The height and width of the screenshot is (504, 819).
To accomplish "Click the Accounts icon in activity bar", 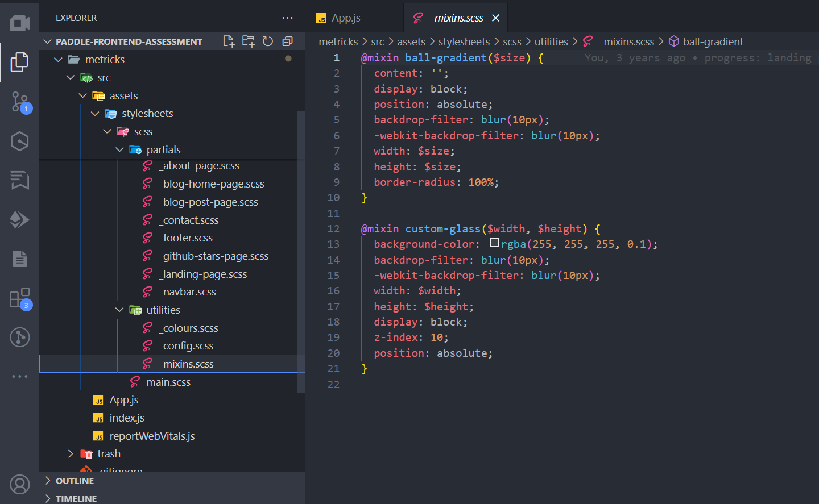I will 19,485.
